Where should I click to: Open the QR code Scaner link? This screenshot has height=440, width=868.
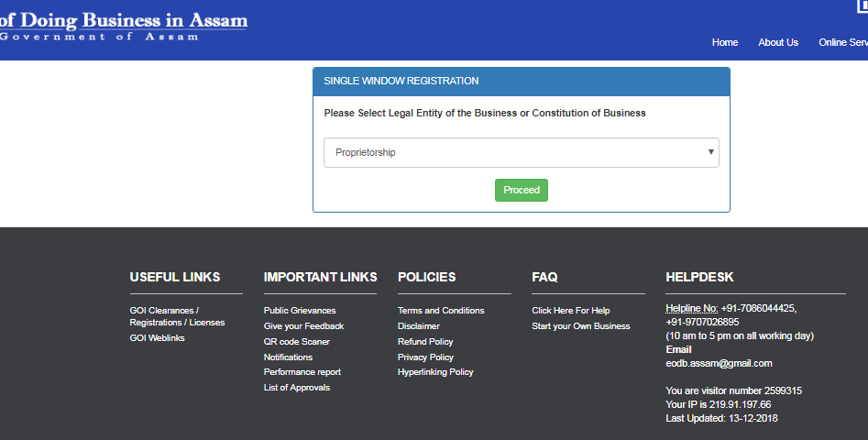(296, 342)
